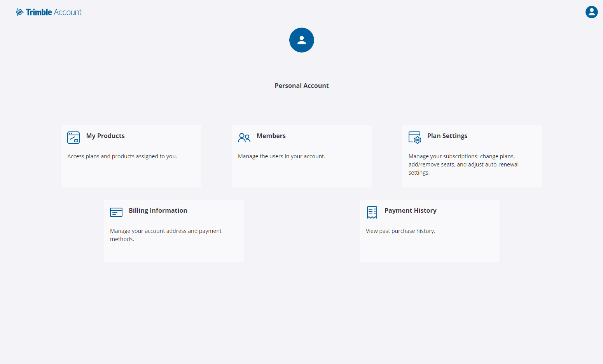Click the Trimble Account logo

click(x=49, y=12)
